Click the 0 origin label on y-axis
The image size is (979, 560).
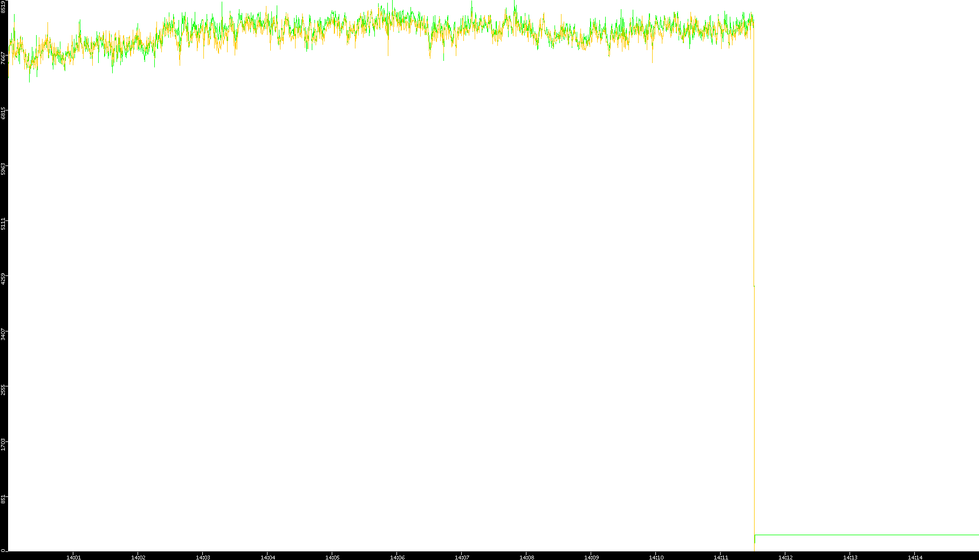(3, 550)
